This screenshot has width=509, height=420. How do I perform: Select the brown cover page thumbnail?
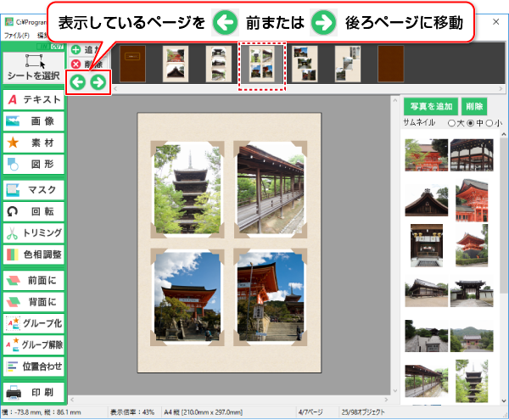click(131, 63)
